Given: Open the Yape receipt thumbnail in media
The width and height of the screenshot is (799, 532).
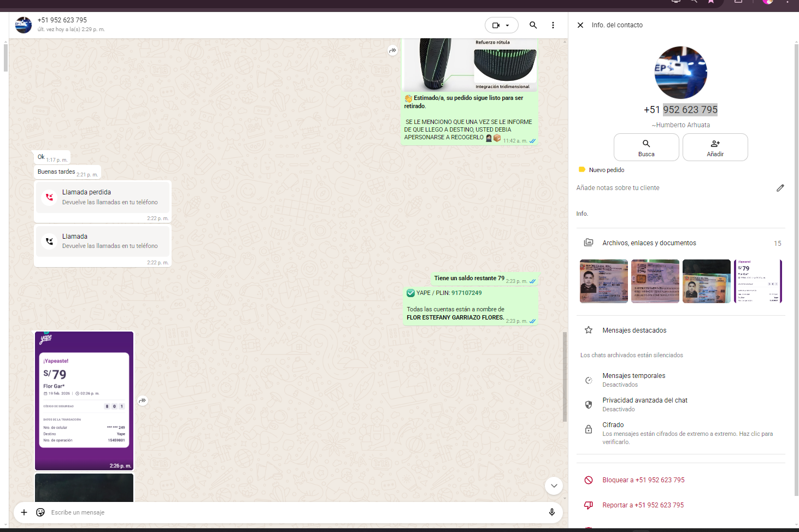Looking at the screenshot, I should (x=757, y=281).
